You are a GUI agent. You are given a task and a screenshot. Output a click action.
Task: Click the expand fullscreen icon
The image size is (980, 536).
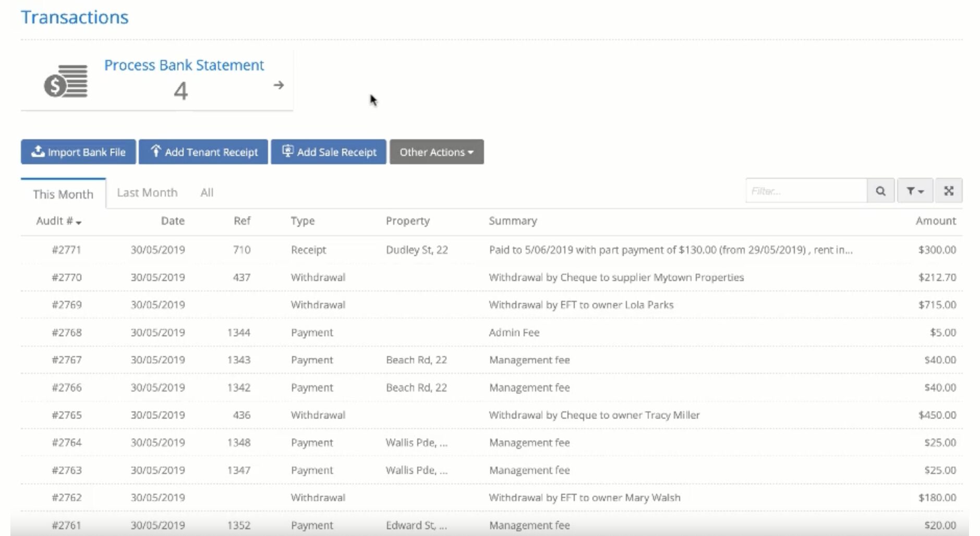coord(949,191)
